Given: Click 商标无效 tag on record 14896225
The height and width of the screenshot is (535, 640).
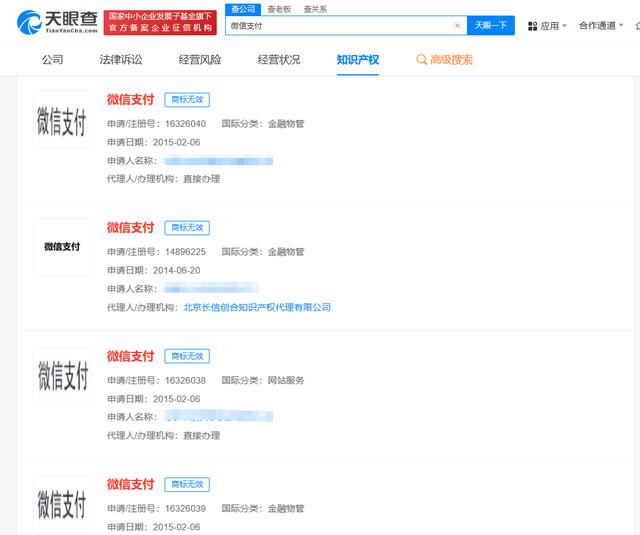Looking at the screenshot, I should 187,228.
